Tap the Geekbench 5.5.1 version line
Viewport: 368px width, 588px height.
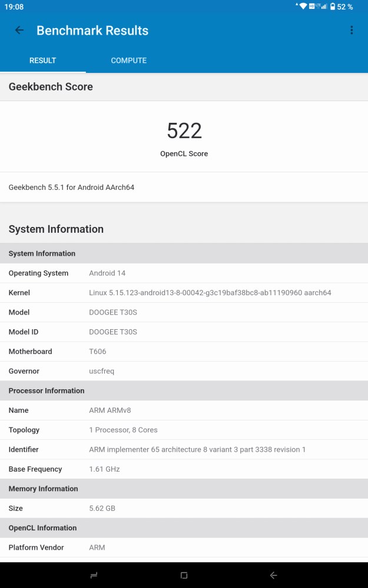click(71, 188)
